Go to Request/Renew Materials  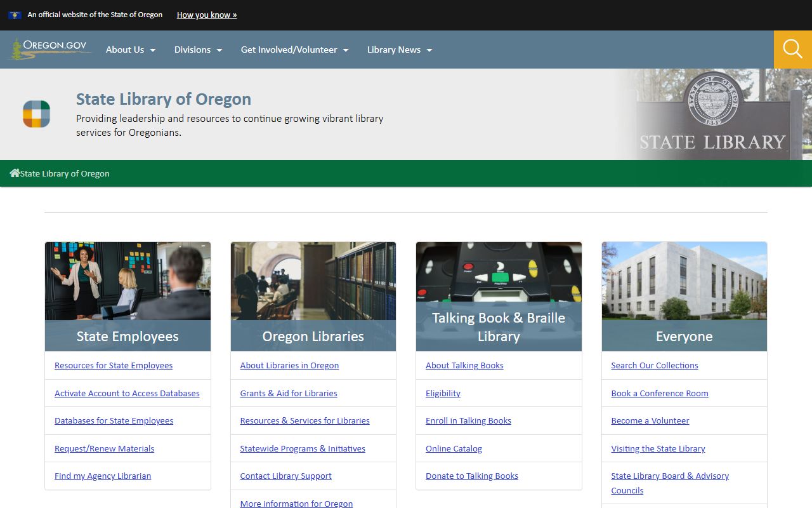(x=105, y=448)
